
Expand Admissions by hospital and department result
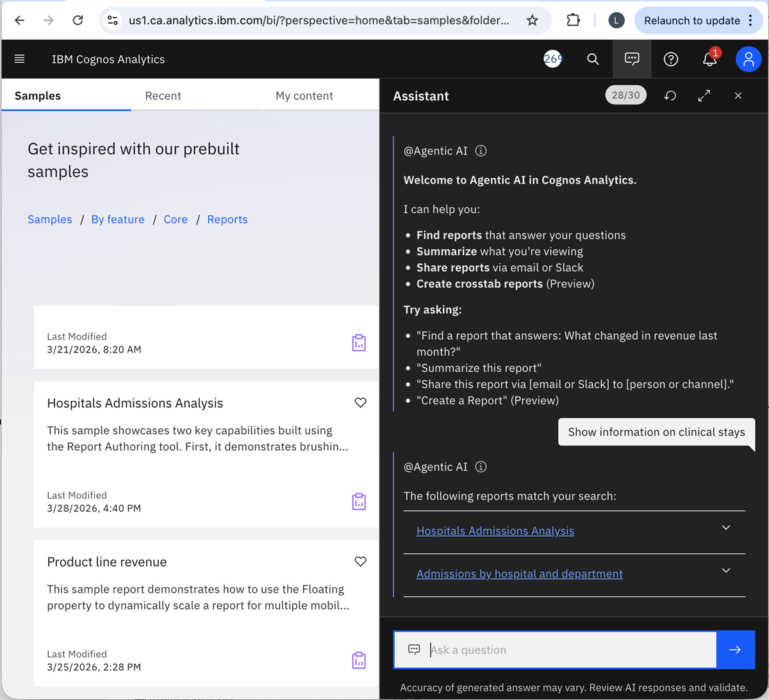point(725,571)
